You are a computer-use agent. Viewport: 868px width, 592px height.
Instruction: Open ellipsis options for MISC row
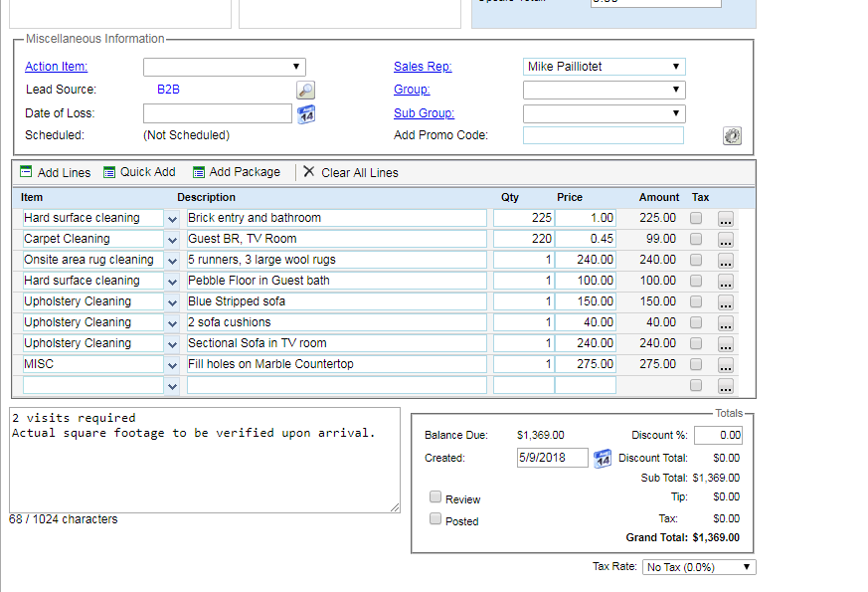click(x=726, y=365)
